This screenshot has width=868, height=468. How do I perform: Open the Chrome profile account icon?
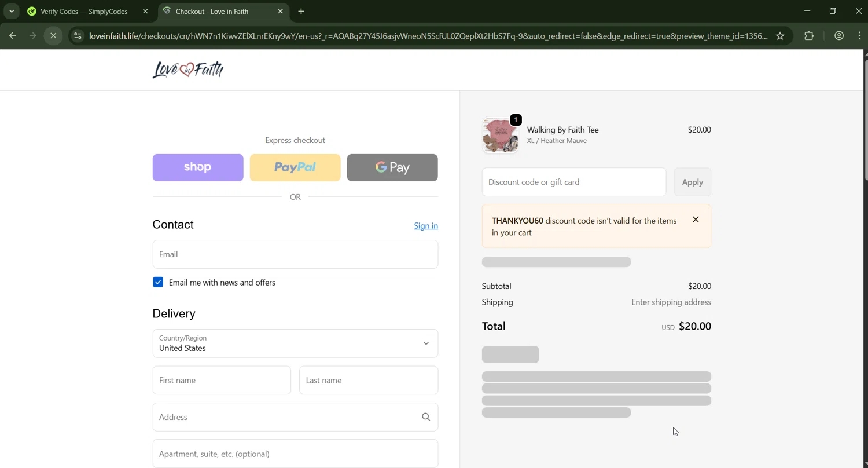(x=839, y=36)
